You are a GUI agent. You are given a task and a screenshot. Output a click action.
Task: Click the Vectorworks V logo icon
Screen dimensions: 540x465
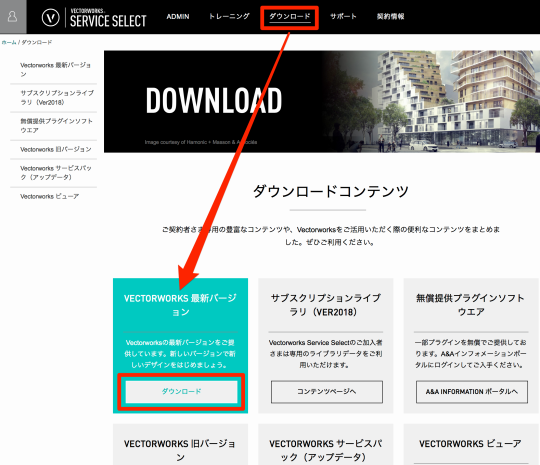[51, 17]
